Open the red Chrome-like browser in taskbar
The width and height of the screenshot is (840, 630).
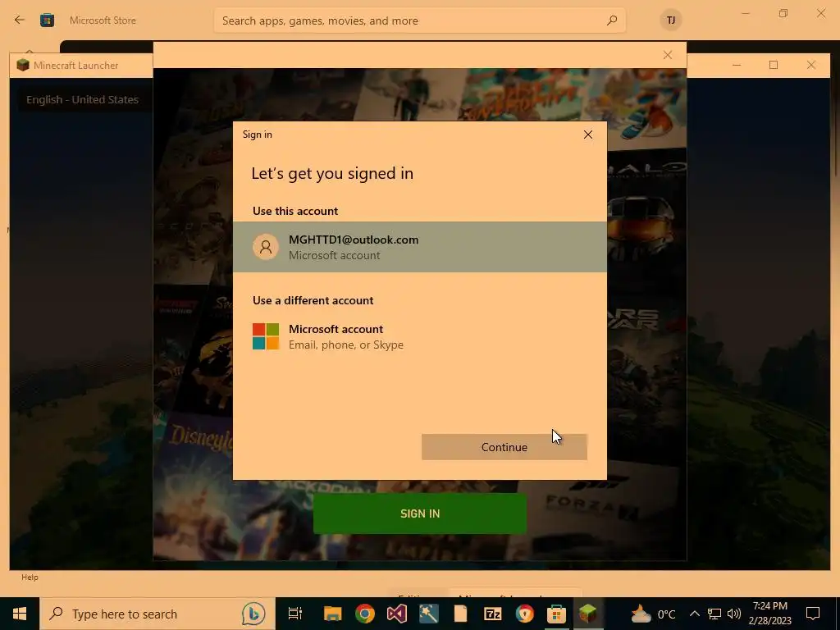tap(524, 614)
